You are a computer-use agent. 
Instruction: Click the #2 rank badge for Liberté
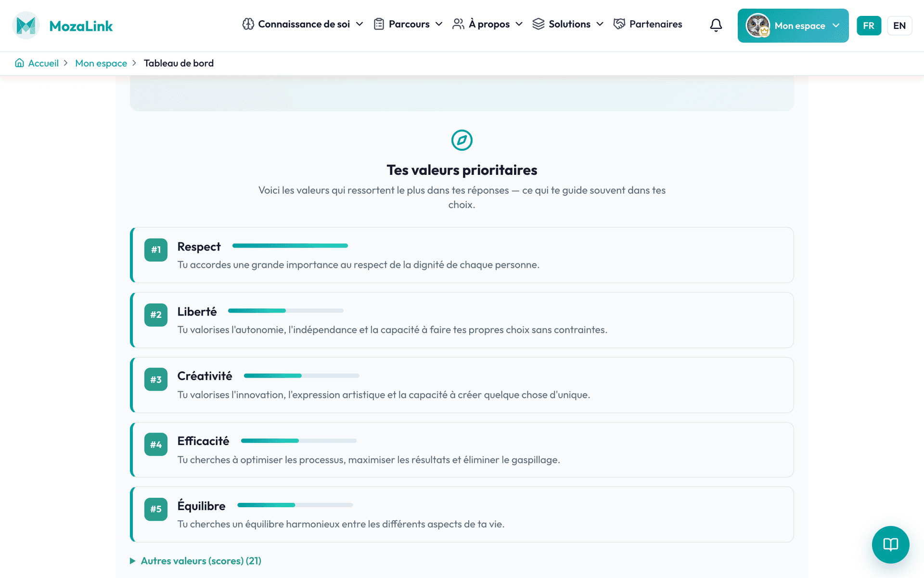(x=156, y=315)
